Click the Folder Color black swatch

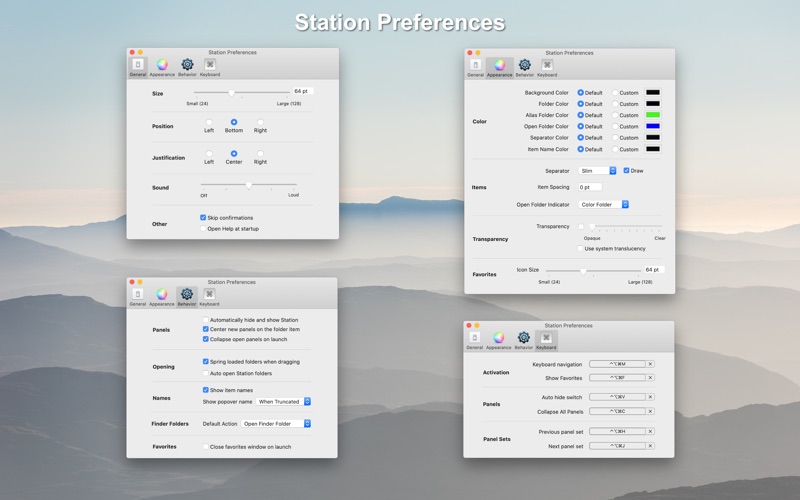(x=653, y=104)
